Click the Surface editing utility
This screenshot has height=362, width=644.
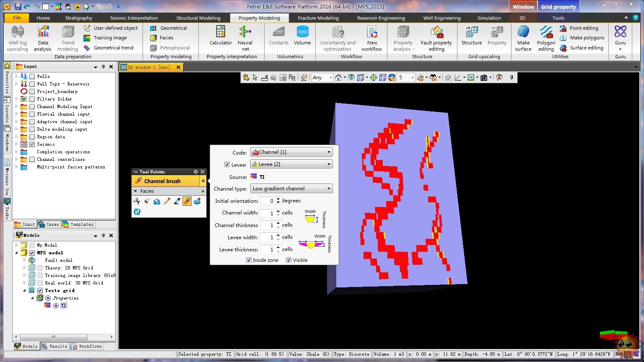(x=582, y=48)
